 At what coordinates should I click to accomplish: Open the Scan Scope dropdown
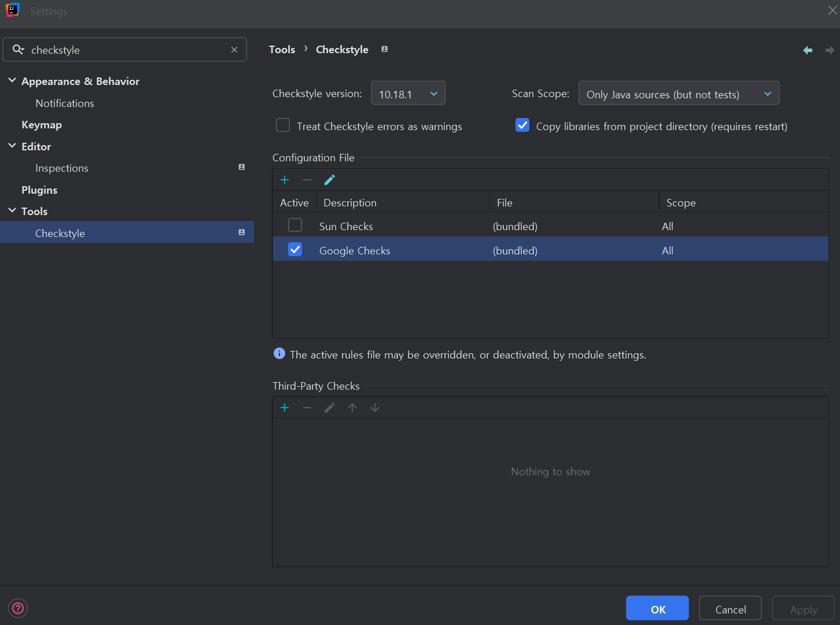click(x=679, y=93)
